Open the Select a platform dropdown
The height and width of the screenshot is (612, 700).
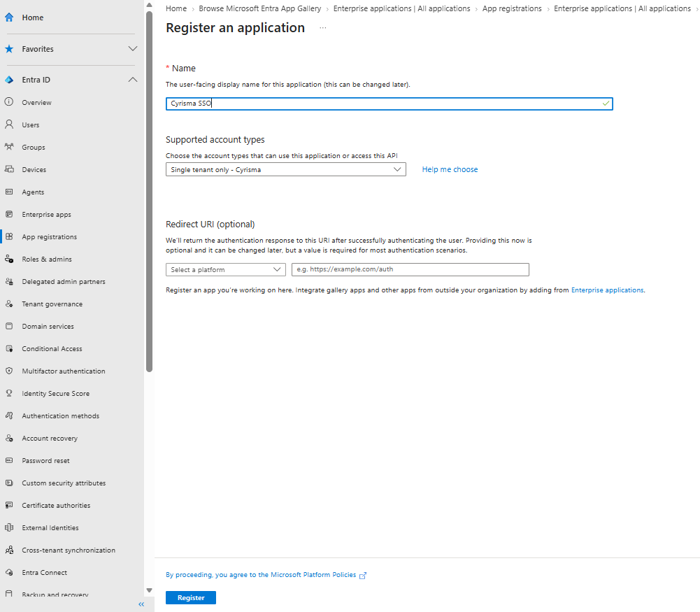225,269
